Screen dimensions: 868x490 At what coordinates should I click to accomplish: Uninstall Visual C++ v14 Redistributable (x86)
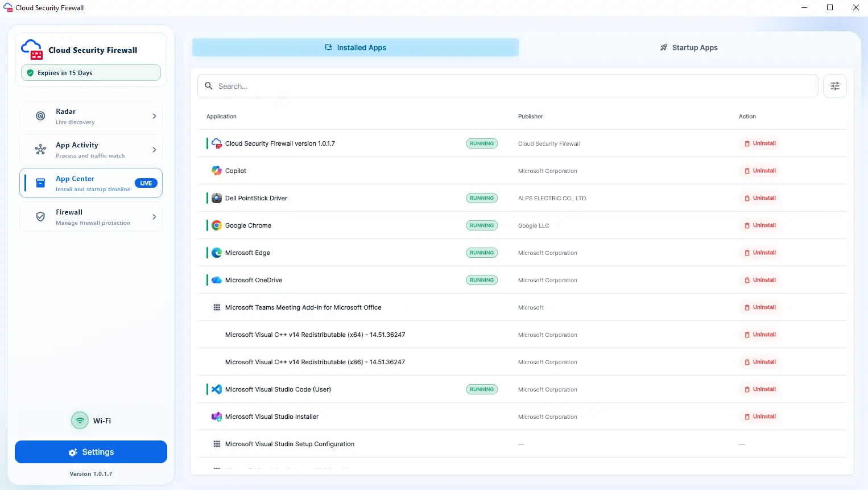[760, 362]
